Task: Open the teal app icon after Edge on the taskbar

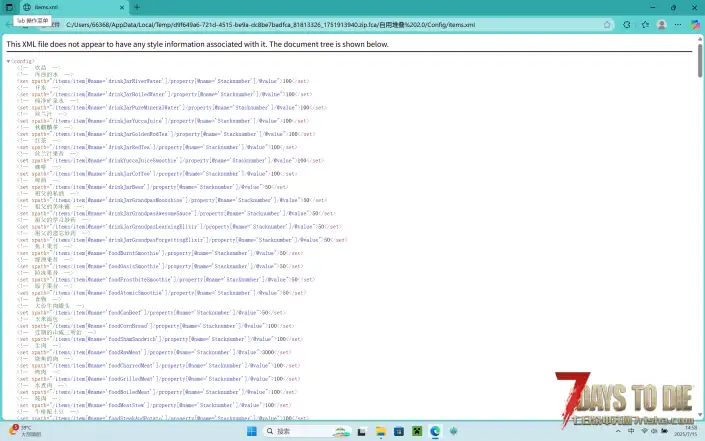Action: pos(453,431)
